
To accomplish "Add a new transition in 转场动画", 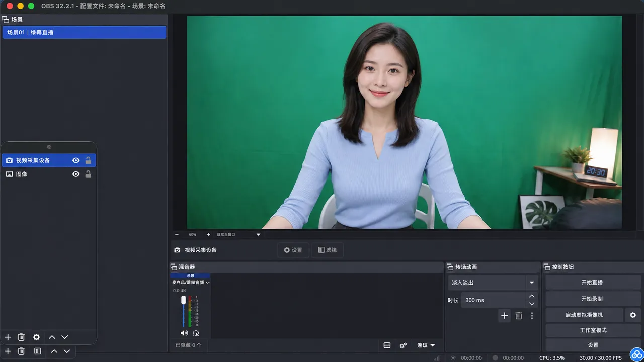I will (x=505, y=316).
